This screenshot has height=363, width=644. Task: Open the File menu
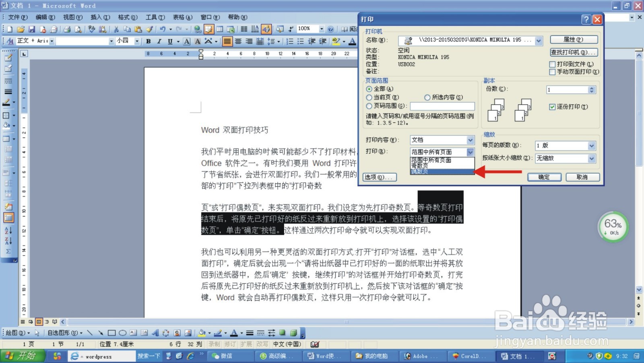(x=18, y=17)
